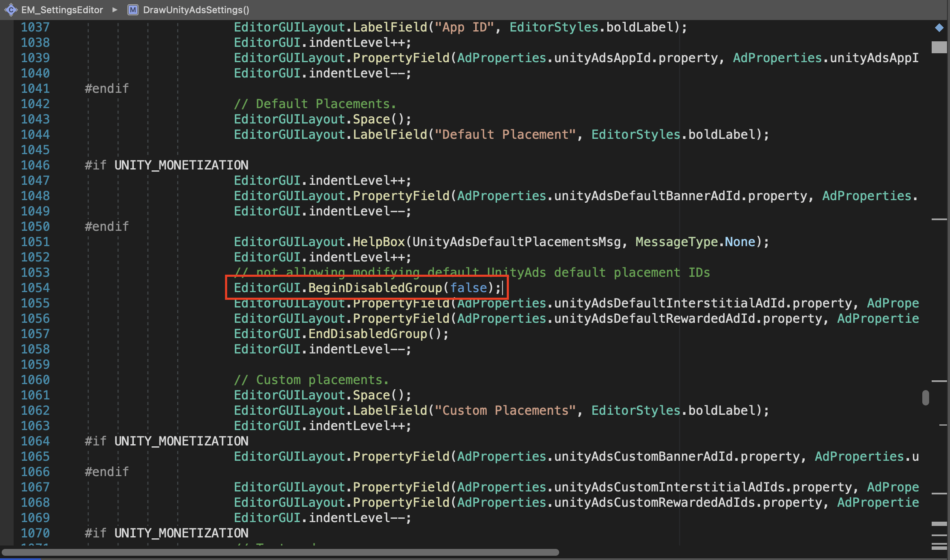Click the HelpBox method name on line 1051
The image size is (950, 560).
pos(378,242)
